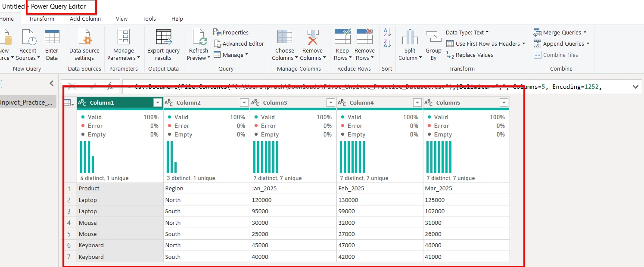Click Refresh Preview icon

(x=200, y=37)
